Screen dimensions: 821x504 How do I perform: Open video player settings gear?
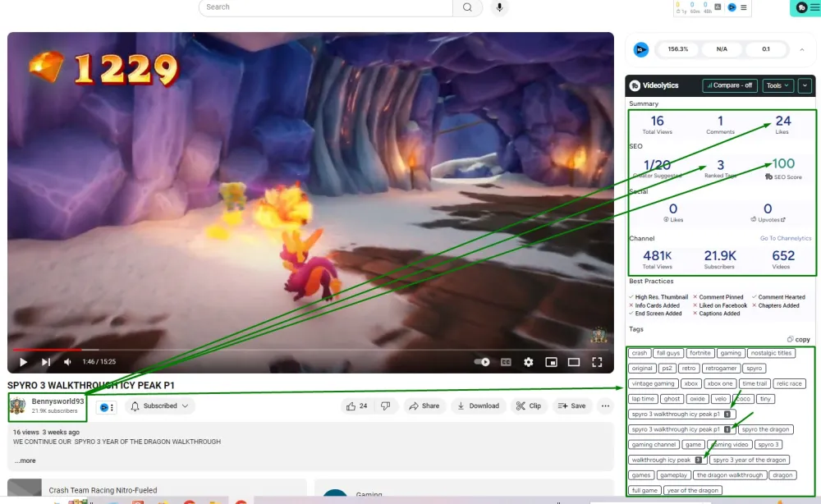pos(528,362)
